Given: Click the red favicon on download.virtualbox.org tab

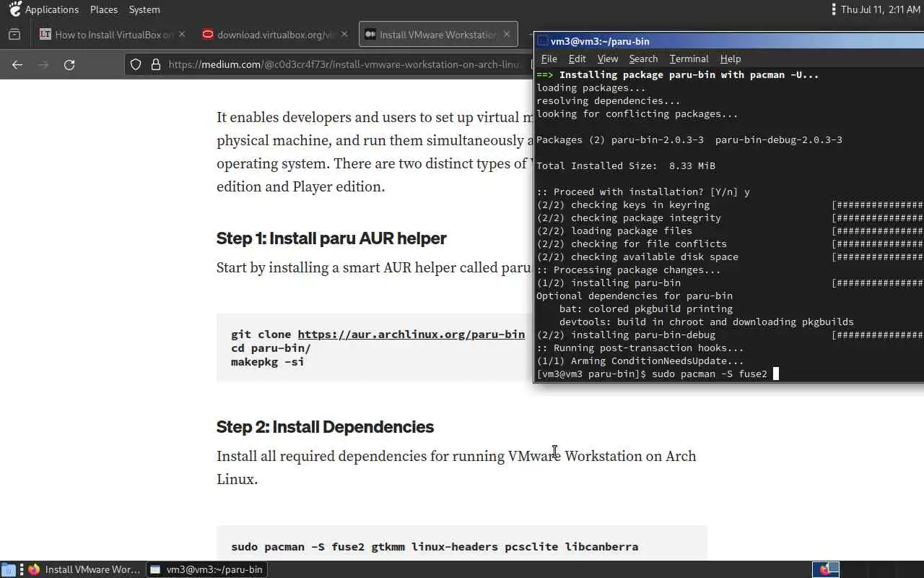Looking at the screenshot, I should (208, 34).
